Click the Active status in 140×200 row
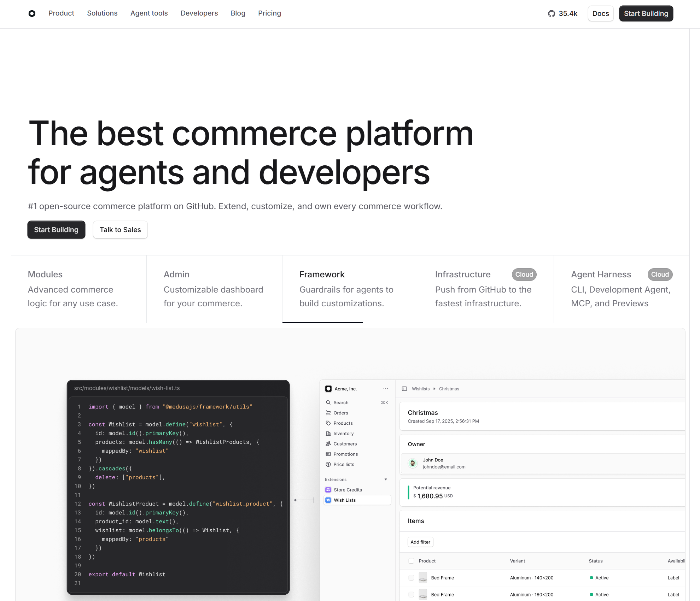Image resolution: width=700 pixels, height=601 pixels. (x=599, y=578)
